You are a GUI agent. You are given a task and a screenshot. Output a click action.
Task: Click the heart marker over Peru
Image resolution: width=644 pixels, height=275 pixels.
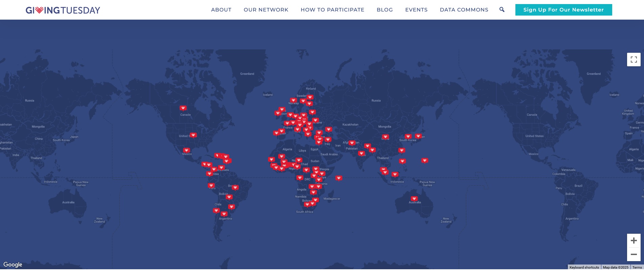(211, 185)
